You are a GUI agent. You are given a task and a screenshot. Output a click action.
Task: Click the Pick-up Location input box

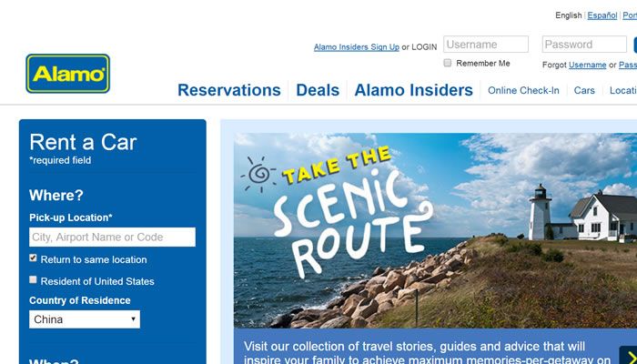click(112, 237)
